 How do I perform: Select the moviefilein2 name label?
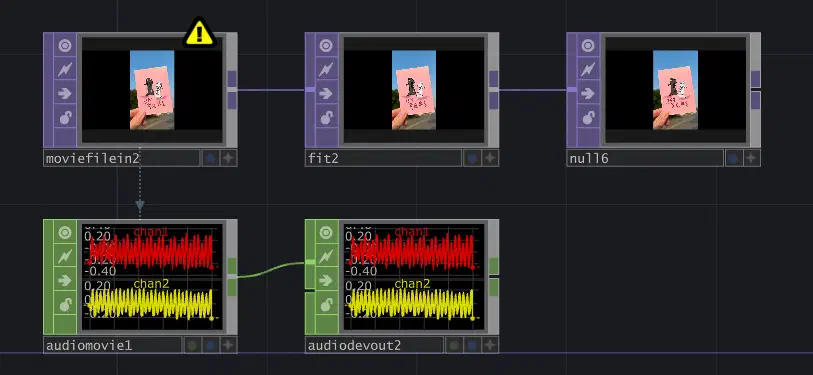122,158
